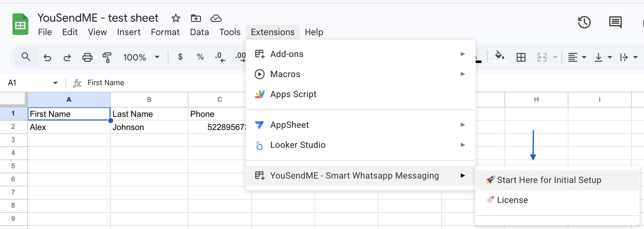Format as currency with dollar icon
This screenshot has height=229, width=644.
pyautogui.click(x=180, y=57)
